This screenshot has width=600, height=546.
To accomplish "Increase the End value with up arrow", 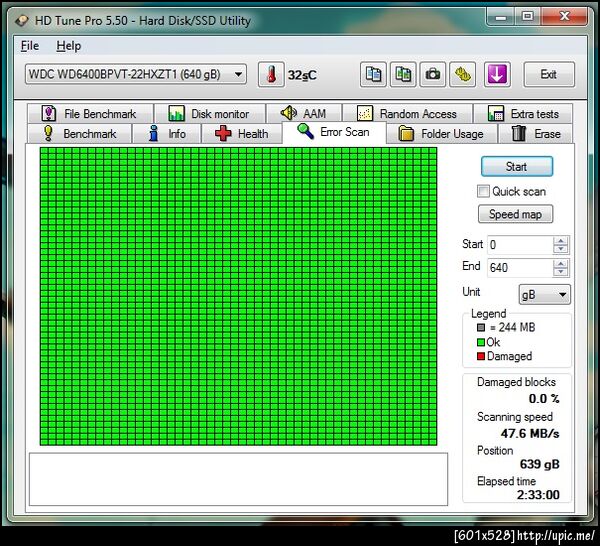I will [561, 264].
